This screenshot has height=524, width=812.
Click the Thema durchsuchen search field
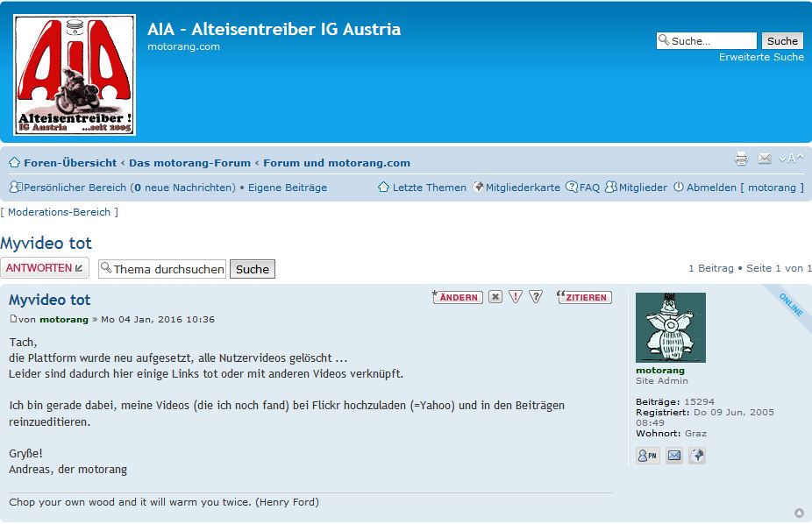(167, 269)
